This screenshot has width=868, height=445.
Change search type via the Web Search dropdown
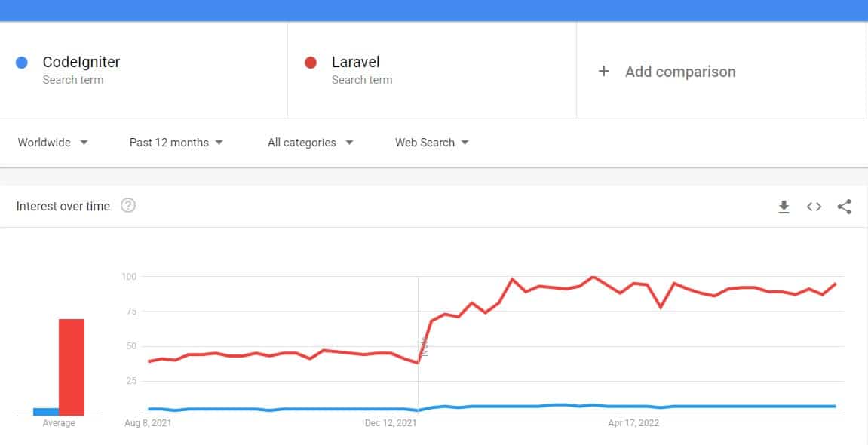point(431,142)
